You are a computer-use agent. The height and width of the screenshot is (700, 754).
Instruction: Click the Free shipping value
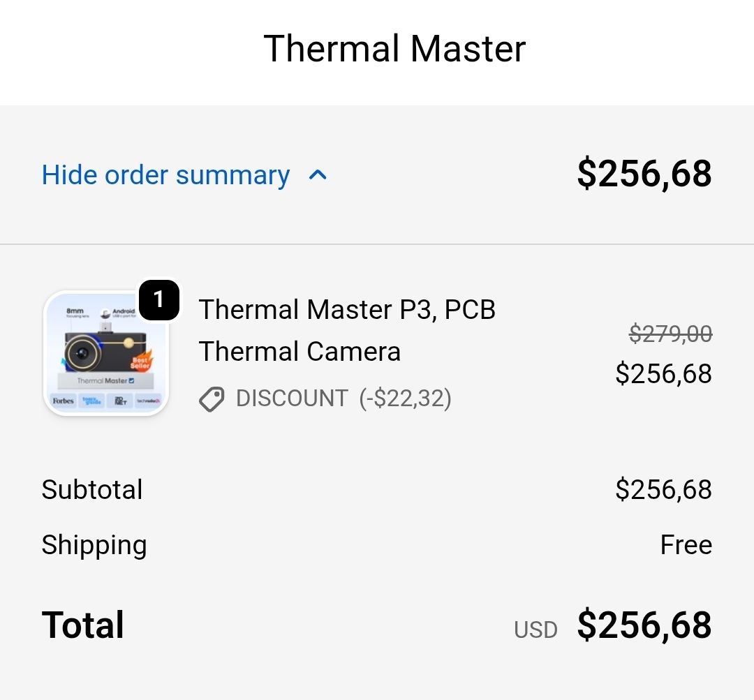686,545
